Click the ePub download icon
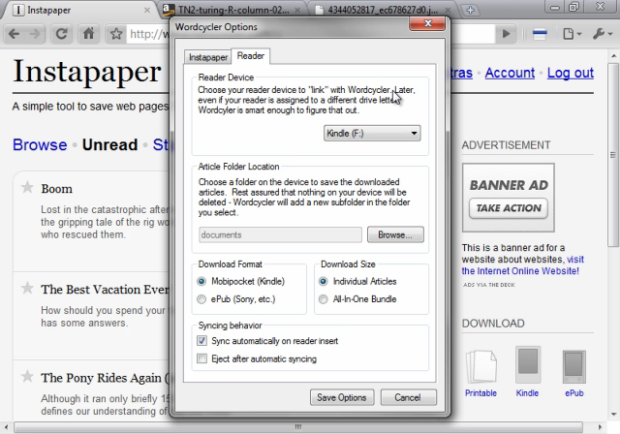Viewport: 620px width, 434px height. click(574, 367)
